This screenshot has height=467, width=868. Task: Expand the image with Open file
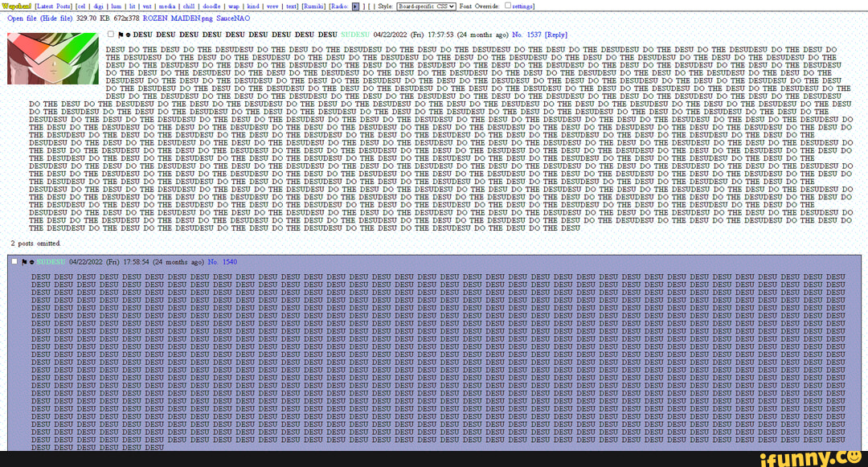[23, 17]
